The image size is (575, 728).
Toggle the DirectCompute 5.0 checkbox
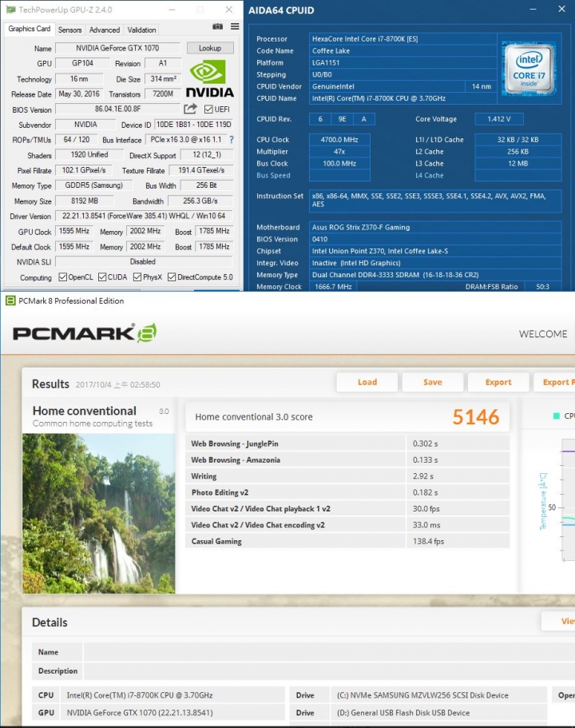tap(172, 277)
